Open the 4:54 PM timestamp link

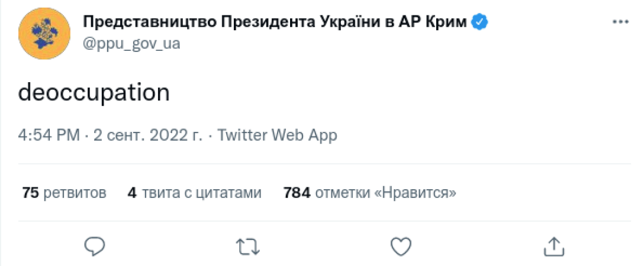click(49, 135)
